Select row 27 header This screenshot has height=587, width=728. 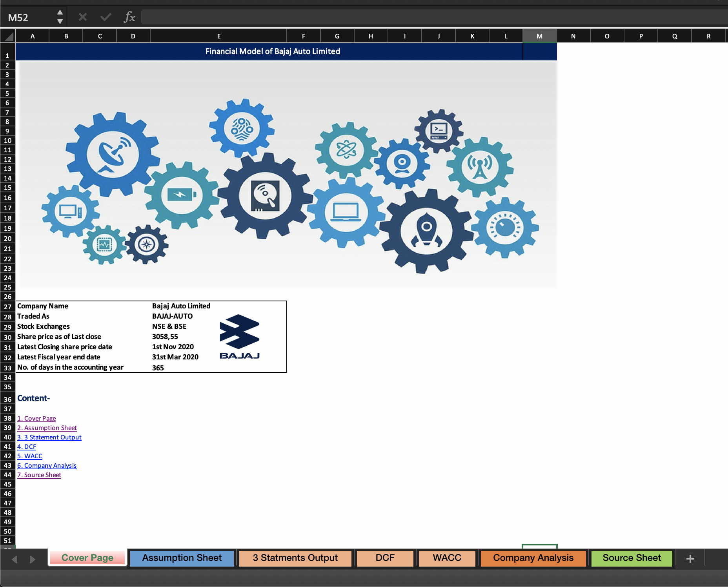click(7, 307)
